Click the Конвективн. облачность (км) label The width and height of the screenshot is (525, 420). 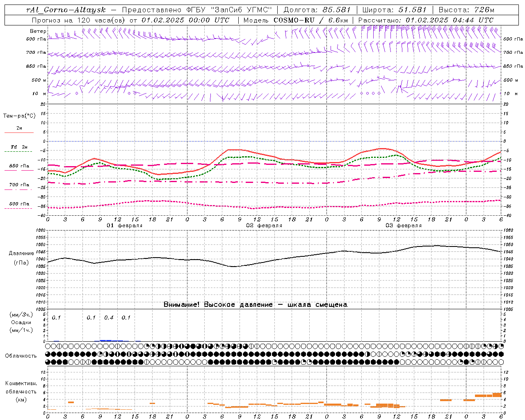21,391
